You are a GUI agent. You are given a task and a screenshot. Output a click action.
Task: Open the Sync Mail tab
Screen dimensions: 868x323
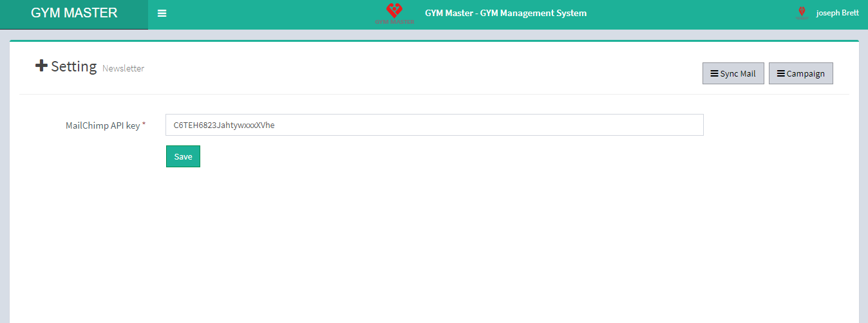733,73
